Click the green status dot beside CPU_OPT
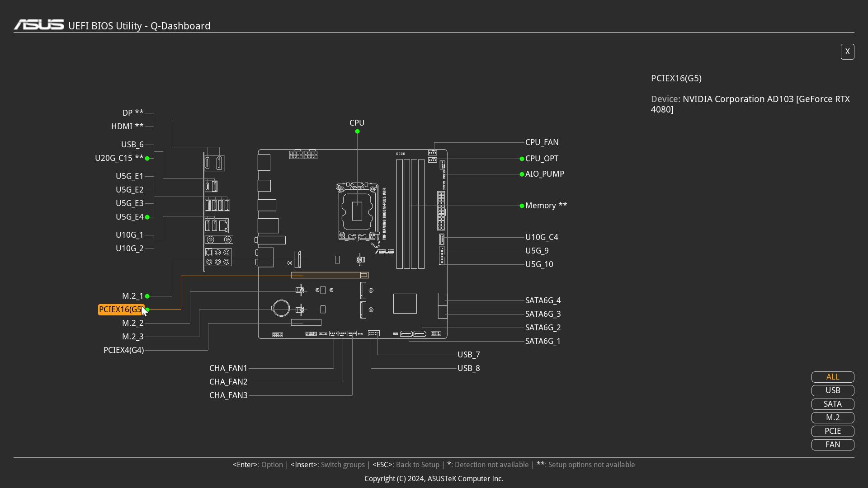The width and height of the screenshot is (868, 488). click(522, 159)
